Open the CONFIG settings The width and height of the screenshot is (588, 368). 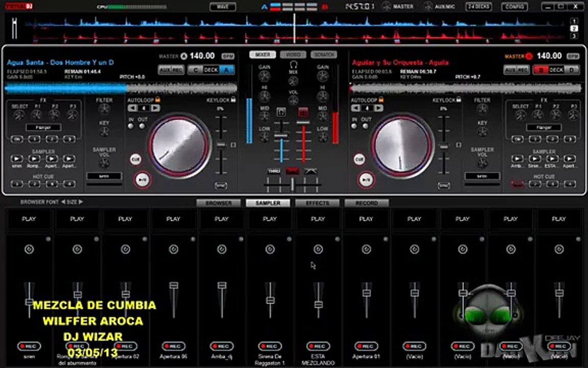coord(514,7)
